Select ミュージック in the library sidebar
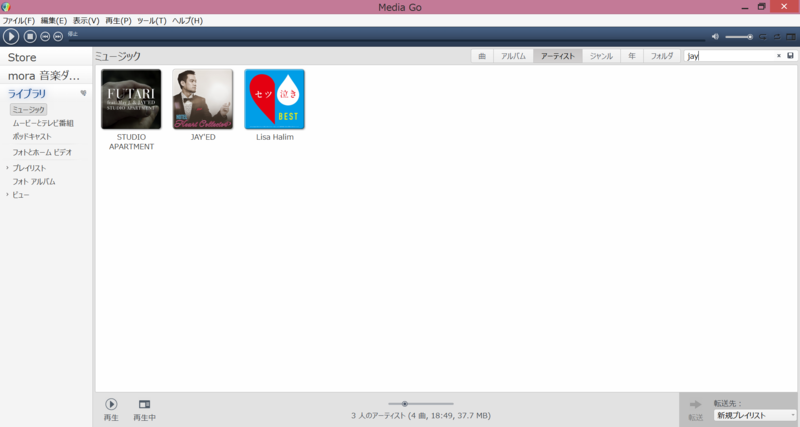 [29, 110]
